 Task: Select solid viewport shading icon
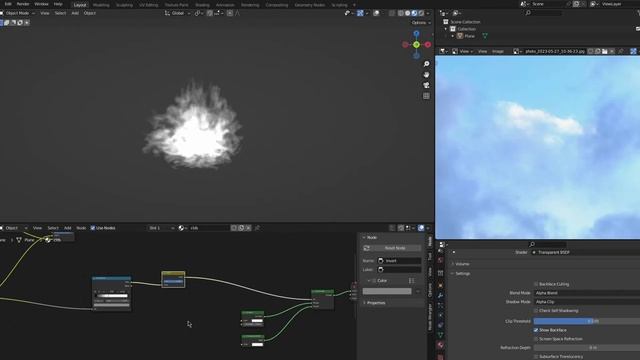pyautogui.click(x=407, y=13)
